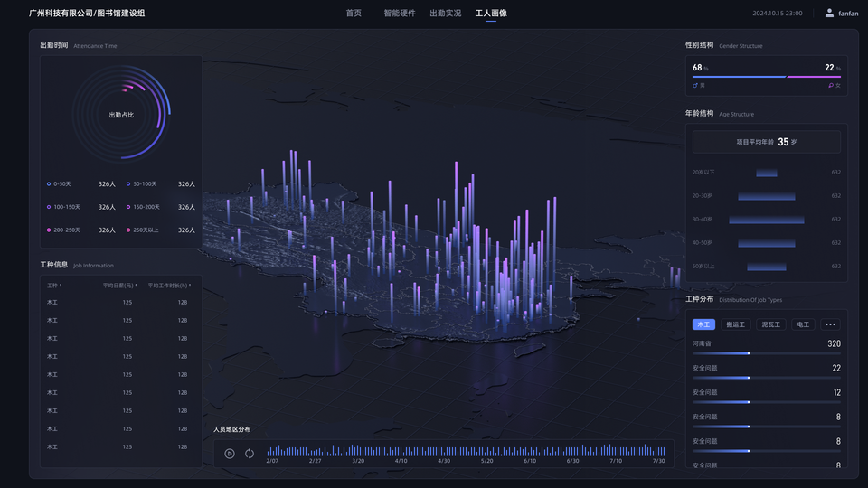Open the 出勤实况 tab
The height and width of the screenshot is (488, 868).
pos(445,13)
